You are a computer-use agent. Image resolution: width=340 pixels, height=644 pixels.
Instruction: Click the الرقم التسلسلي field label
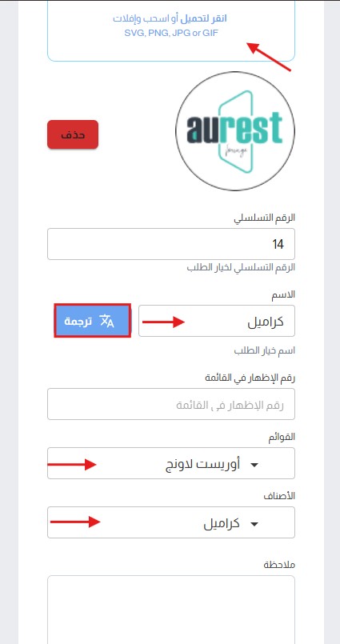pos(265,218)
